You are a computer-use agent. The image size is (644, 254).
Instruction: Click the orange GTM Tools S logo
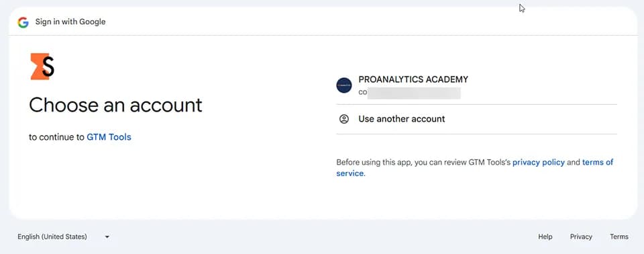point(42,67)
